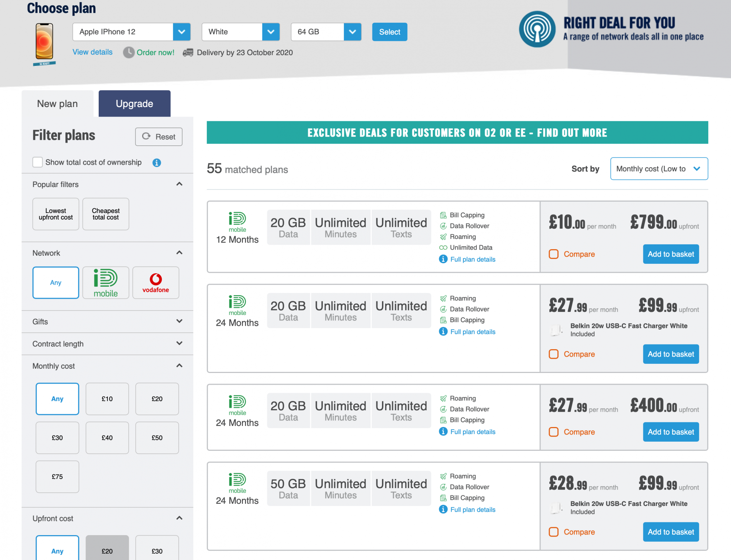Select the £20 upfront cost filter

click(x=107, y=548)
